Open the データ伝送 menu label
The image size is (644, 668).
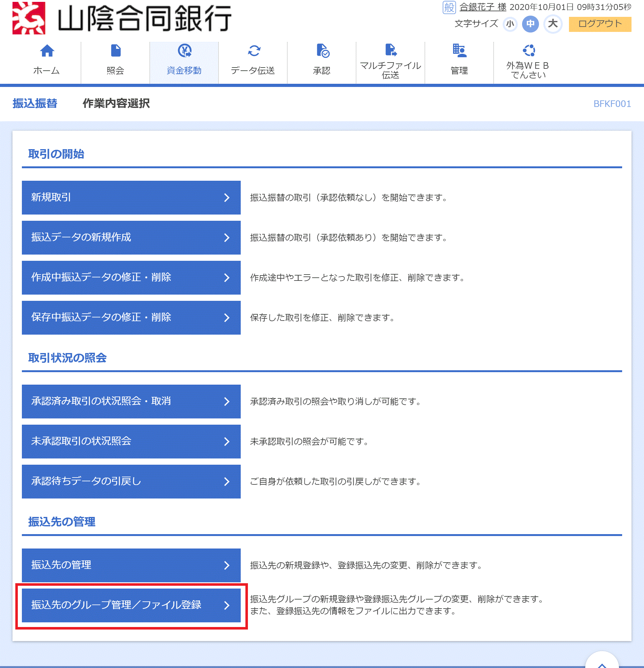(x=253, y=71)
